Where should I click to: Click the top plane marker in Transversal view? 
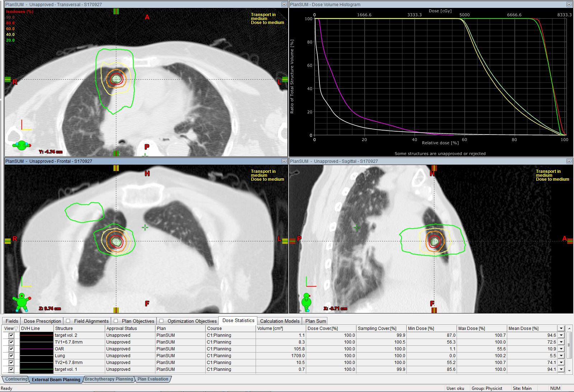pyautogui.click(x=116, y=11)
